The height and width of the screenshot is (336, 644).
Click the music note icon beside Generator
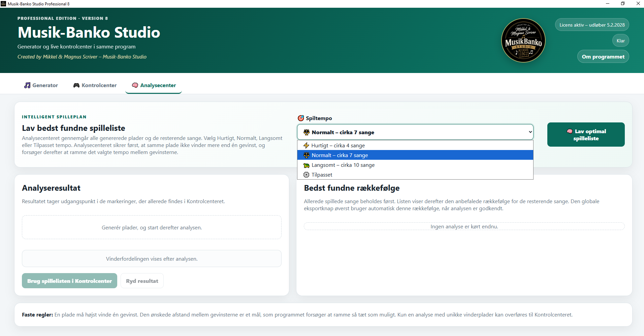point(27,85)
